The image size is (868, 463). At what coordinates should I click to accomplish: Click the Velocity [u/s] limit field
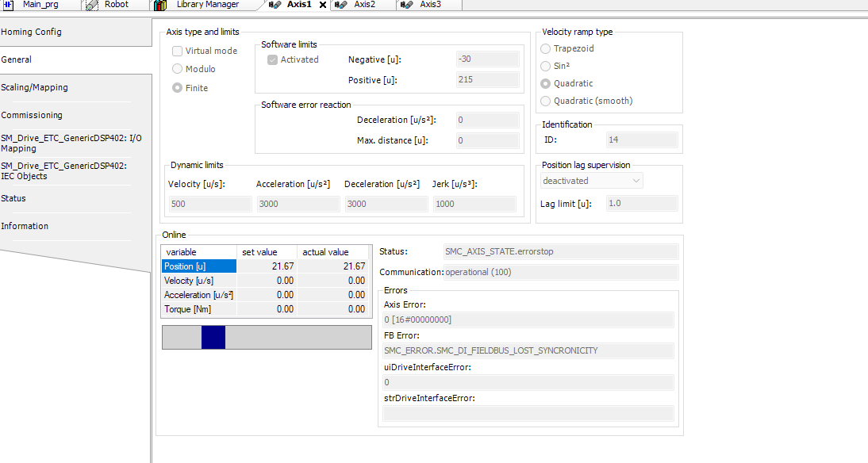[x=210, y=204]
